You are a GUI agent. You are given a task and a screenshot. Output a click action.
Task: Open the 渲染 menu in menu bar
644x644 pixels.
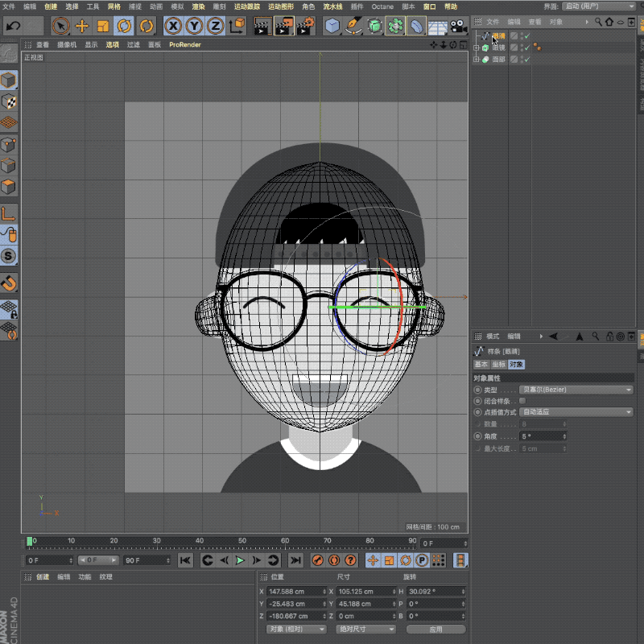[198, 6]
